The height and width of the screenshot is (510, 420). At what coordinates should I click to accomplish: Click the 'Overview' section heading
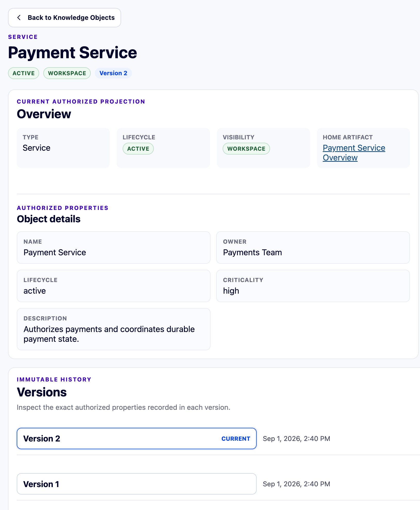pyautogui.click(x=44, y=114)
